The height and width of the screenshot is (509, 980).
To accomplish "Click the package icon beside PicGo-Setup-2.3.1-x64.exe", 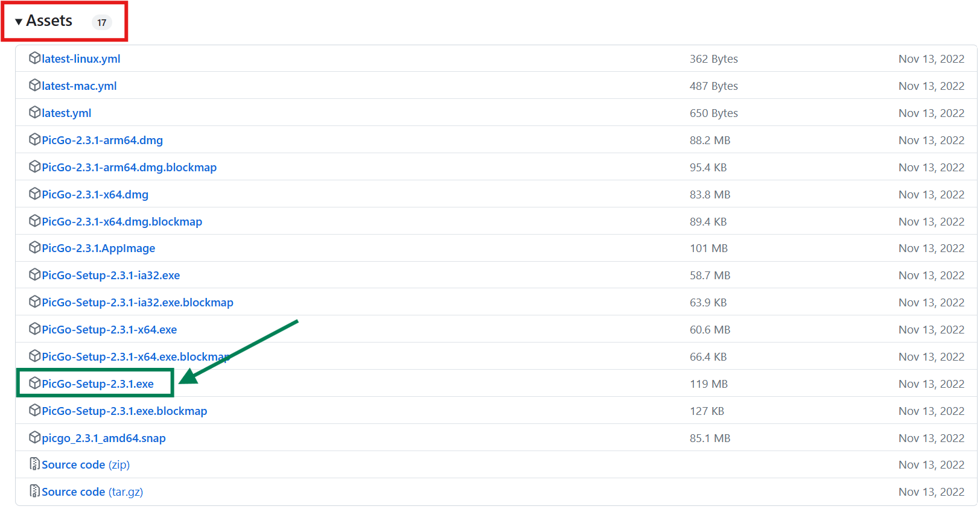I will 34,329.
